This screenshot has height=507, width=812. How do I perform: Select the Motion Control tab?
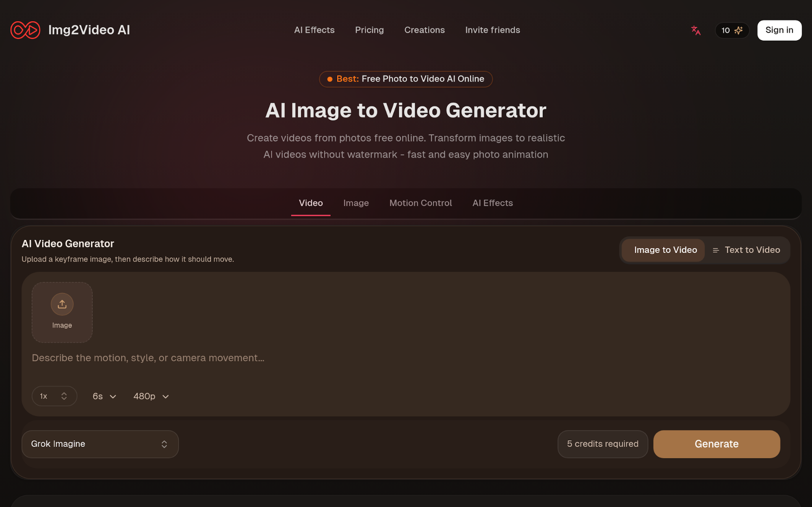point(420,203)
